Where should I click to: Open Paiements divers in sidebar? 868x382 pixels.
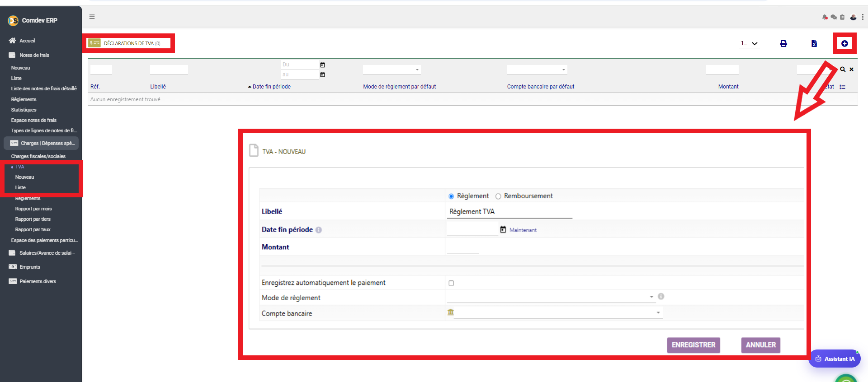click(38, 281)
